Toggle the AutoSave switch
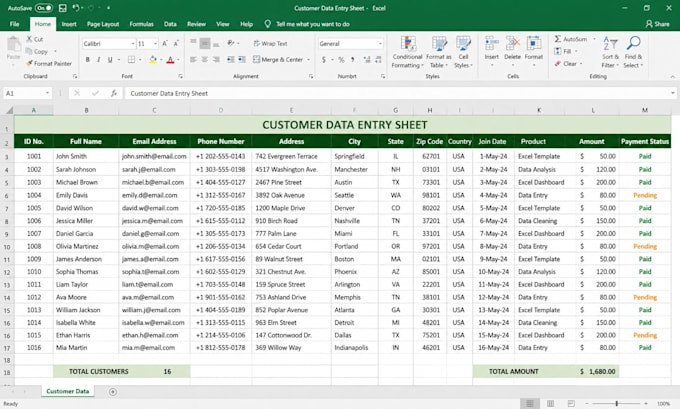 [44, 8]
